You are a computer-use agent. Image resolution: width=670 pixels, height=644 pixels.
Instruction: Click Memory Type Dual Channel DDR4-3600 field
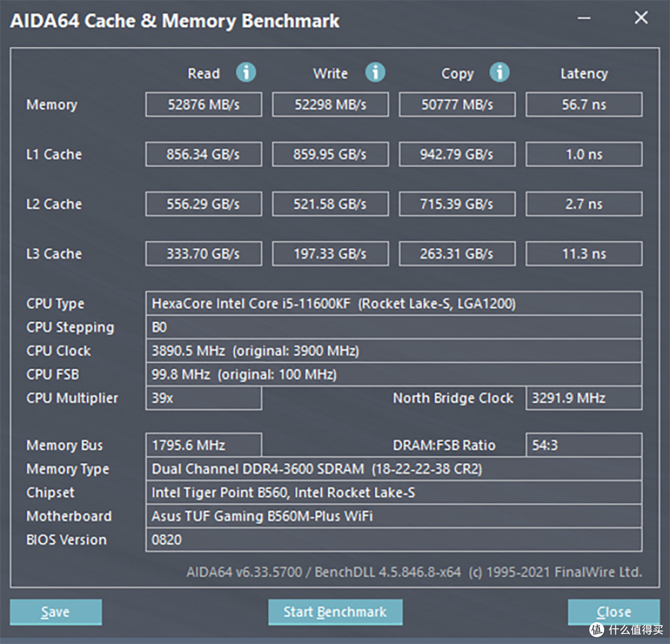393,469
